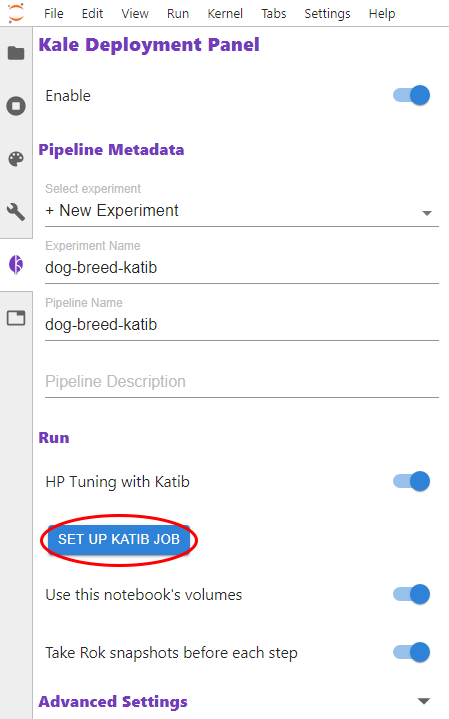Image resolution: width=449 pixels, height=719 pixels.
Task: Disable HP Tuning with Katib switch
Action: click(x=411, y=481)
